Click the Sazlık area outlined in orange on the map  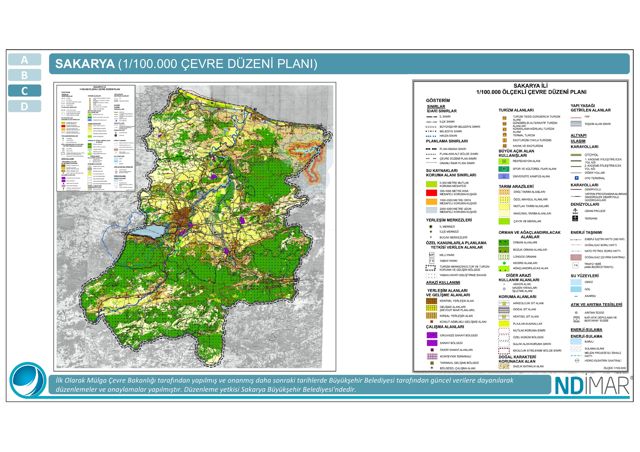point(311,156)
